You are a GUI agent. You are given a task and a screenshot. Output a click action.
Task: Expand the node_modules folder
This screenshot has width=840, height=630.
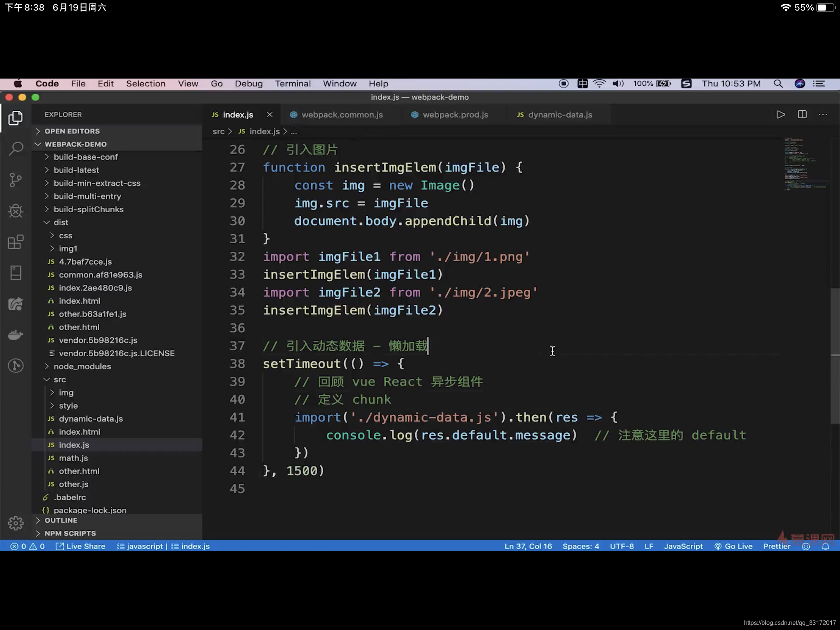click(82, 366)
